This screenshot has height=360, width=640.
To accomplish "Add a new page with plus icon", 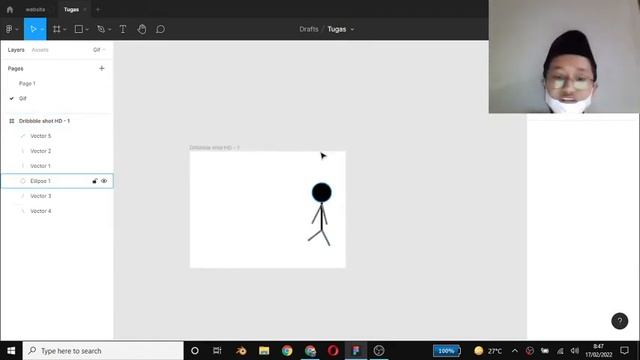I will [102, 68].
